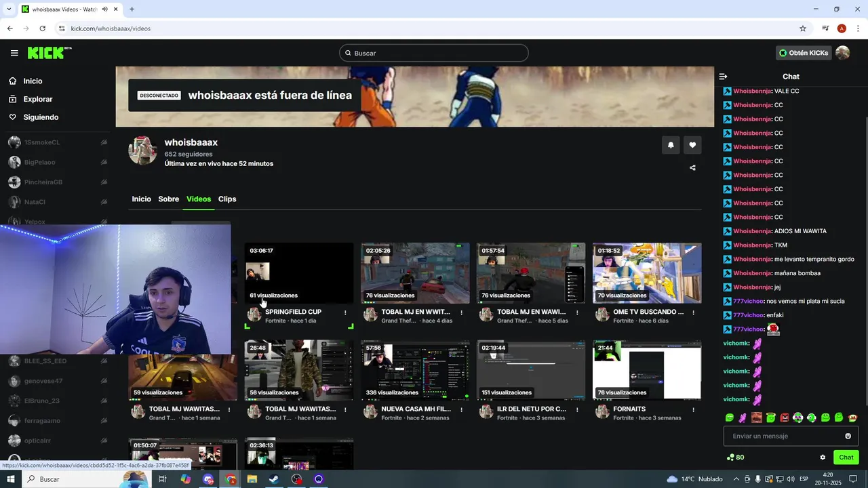Click the notification bell for whoisbaaax
868x488 pixels.
(x=671, y=145)
